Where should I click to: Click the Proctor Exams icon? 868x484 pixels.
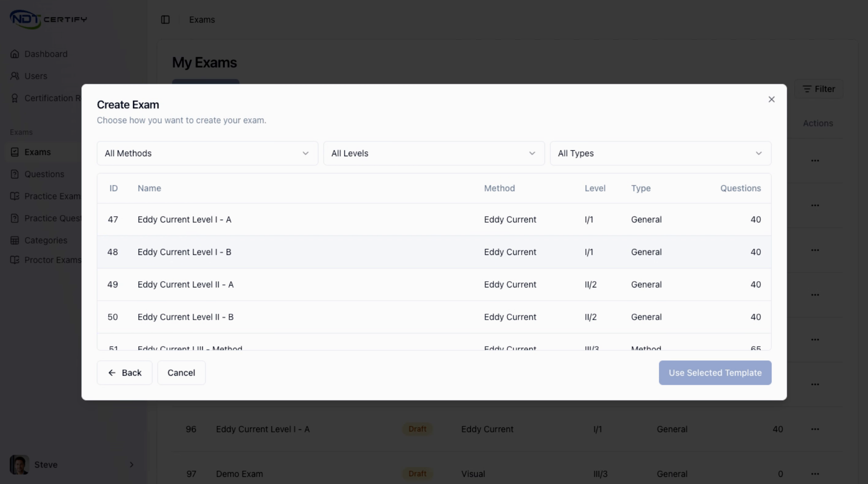pyautogui.click(x=15, y=260)
